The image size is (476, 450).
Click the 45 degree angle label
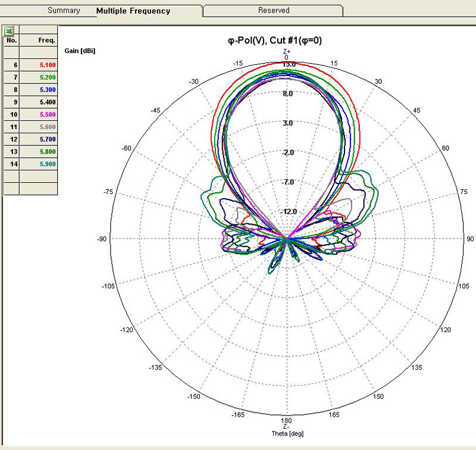pyautogui.click(x=417, y=111)
